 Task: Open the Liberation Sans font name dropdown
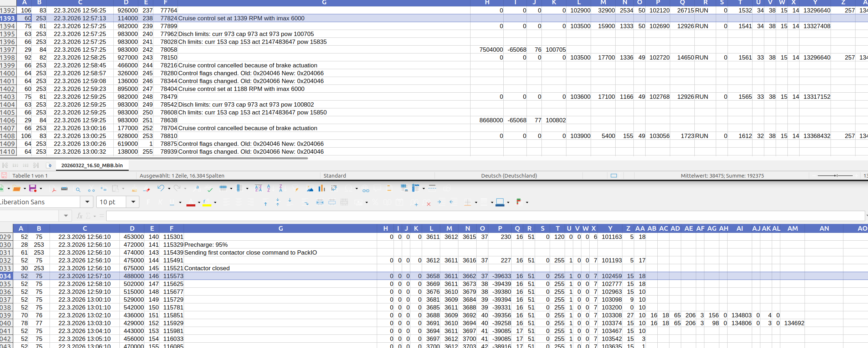tap(87, 202)
